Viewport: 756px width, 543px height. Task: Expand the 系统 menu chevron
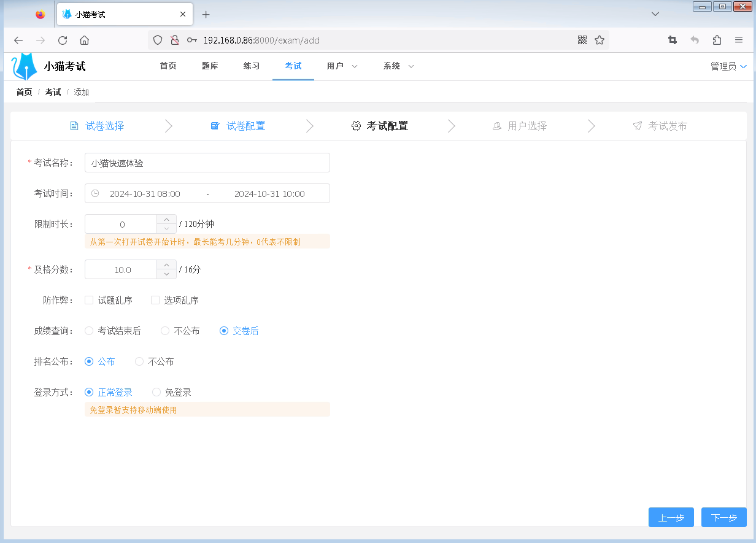411,66
